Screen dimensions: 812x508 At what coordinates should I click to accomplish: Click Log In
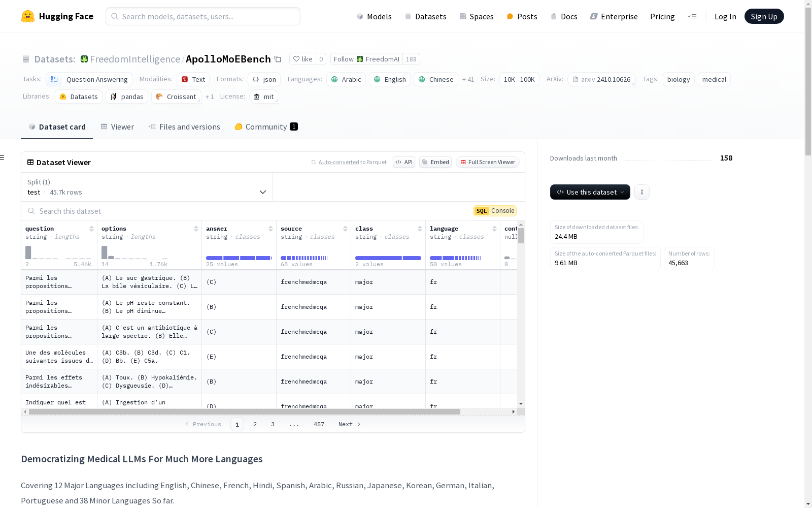coord(725,16)
